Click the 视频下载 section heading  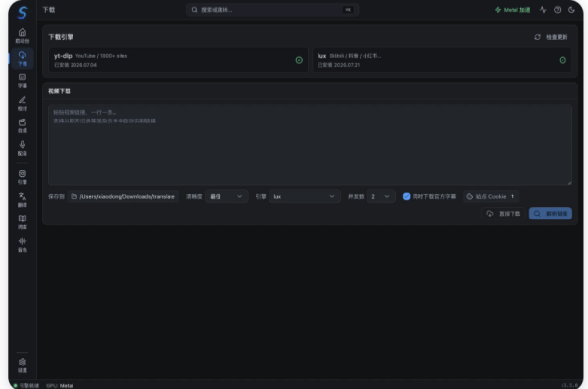coord(59,91)
